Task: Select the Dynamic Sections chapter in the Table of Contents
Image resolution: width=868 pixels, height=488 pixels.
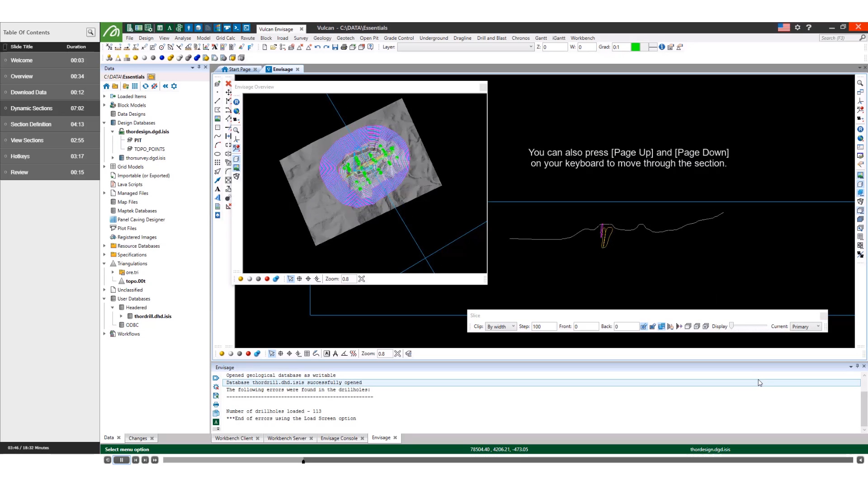Action: click(32, 108)
